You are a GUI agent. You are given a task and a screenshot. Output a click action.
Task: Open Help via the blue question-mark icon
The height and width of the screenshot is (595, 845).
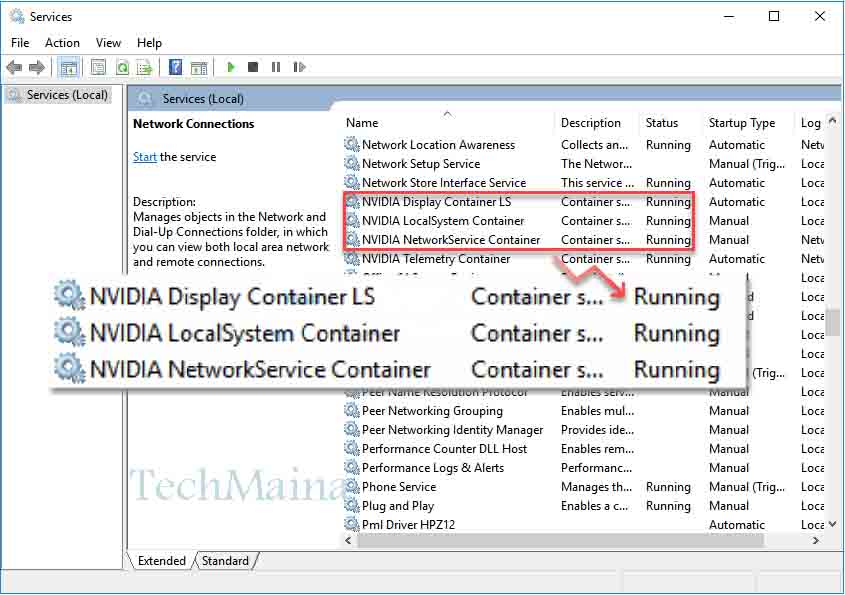(x=175, y=67)
